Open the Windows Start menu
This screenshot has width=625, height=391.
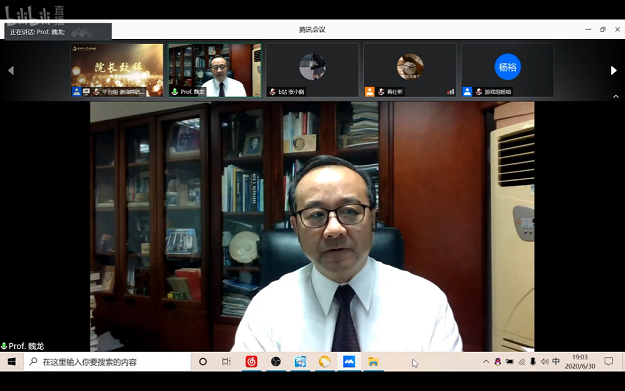click(12, 362)
